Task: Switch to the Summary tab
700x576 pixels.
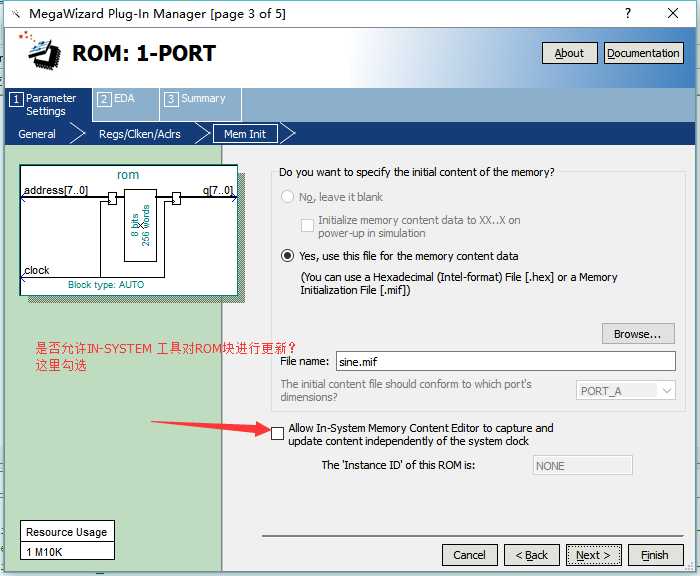Action: 200,104
